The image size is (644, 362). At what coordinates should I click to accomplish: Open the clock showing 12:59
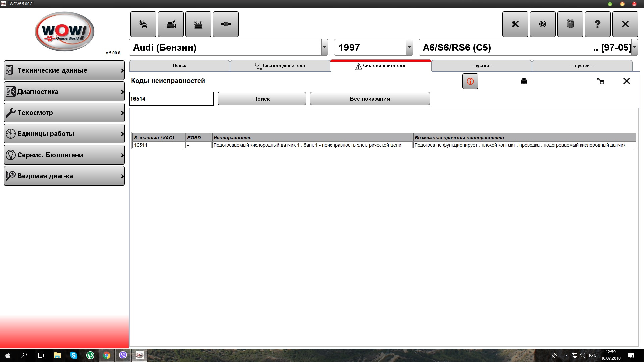tap(611, 355)
